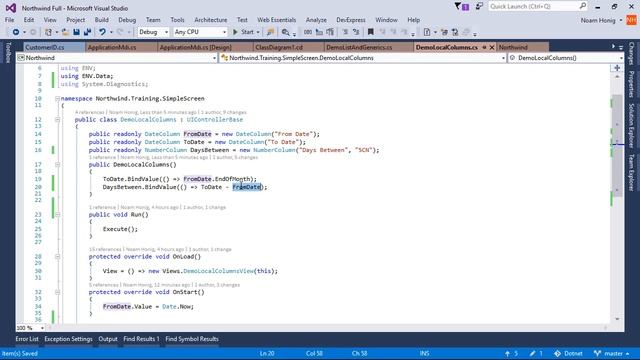
Task: Click the Quick Launch magnifier icon
Action: coord(582,6)
